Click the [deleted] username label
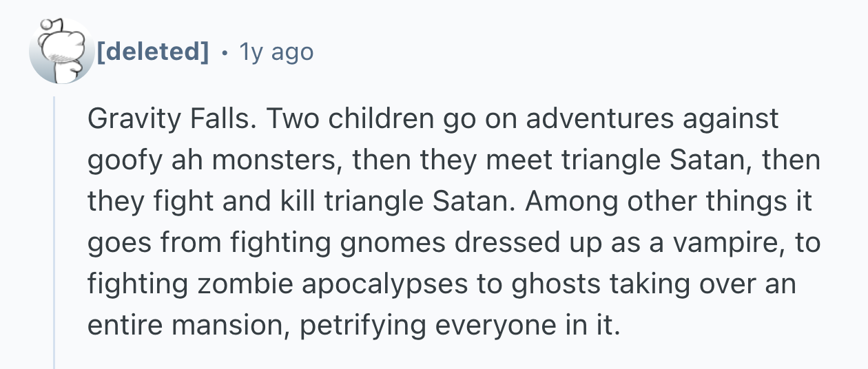This screenshot has width=868, height=369. pyautogui.click(x=152, y=51)
